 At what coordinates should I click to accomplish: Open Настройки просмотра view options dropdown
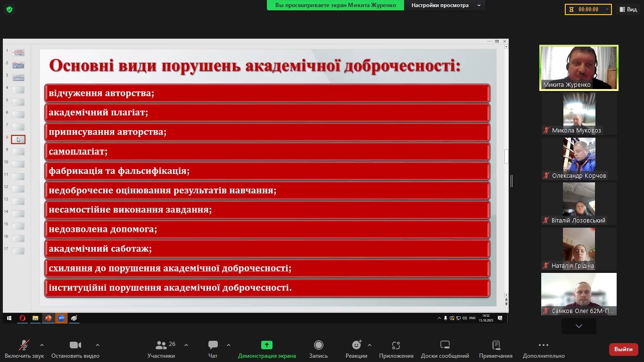click(446, 5)
